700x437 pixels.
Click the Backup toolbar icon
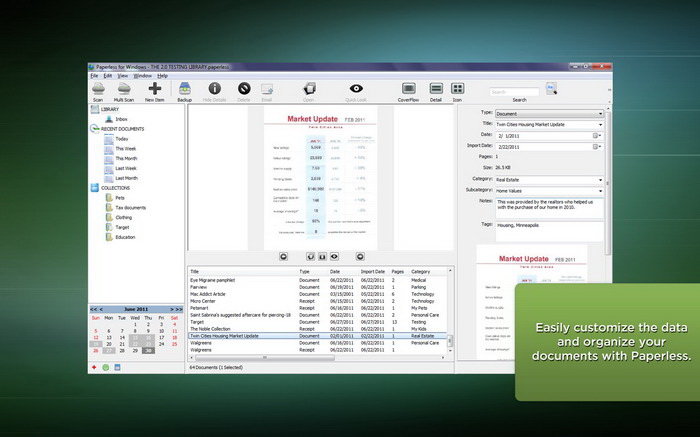click(x=184, y=88)
